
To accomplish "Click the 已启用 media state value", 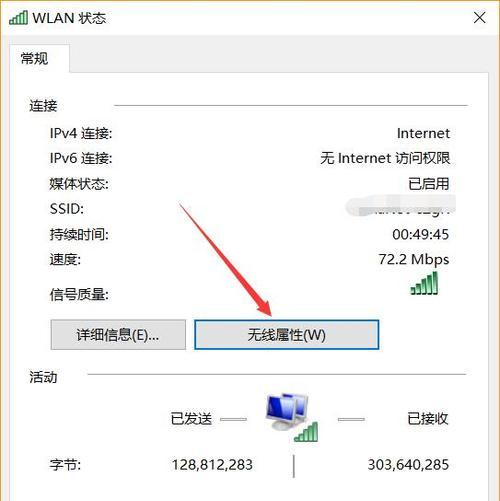I will [x=429, y=184].
